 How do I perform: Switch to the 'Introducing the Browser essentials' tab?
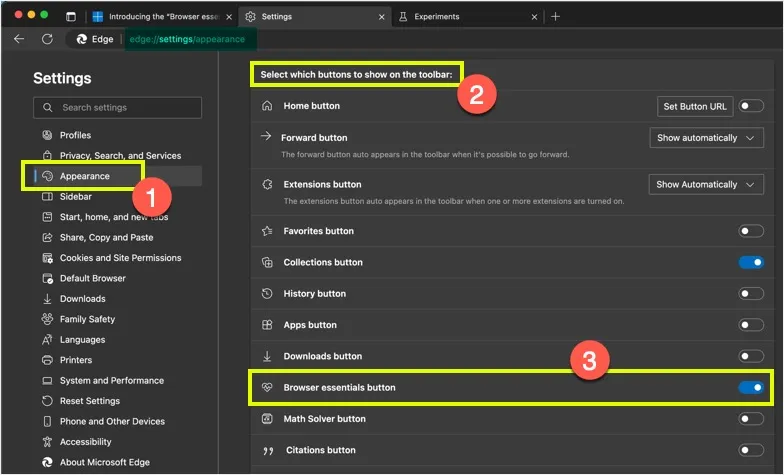(162, 16)
